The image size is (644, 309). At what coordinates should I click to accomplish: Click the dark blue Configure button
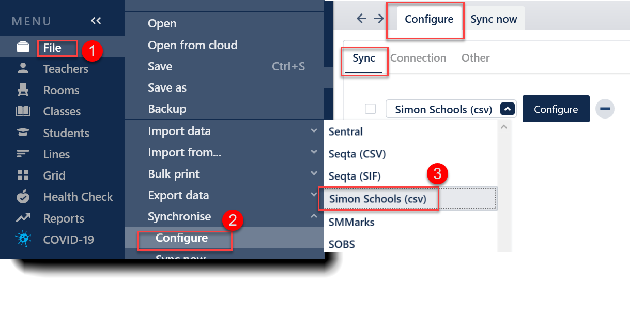point(556,109)
